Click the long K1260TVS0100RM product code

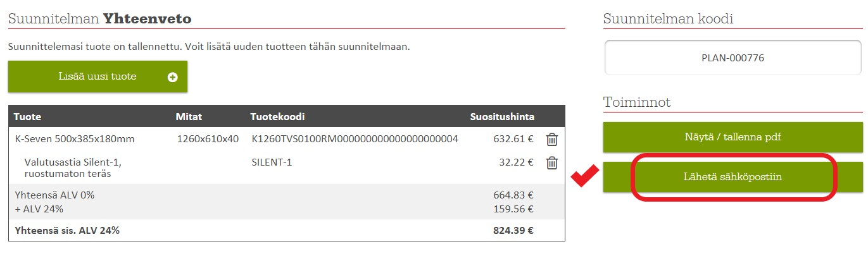pyautogui.click(x=355, y=139)
